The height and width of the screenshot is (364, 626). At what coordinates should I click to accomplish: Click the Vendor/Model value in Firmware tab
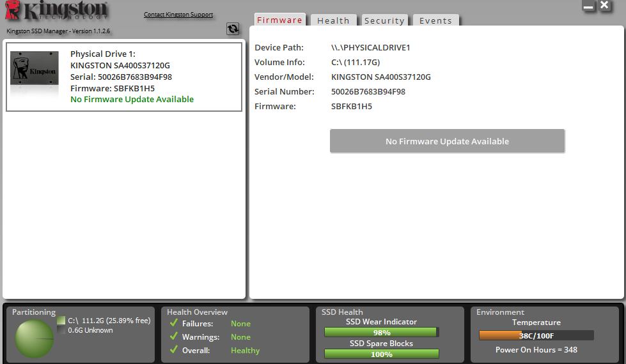(381, 77)
